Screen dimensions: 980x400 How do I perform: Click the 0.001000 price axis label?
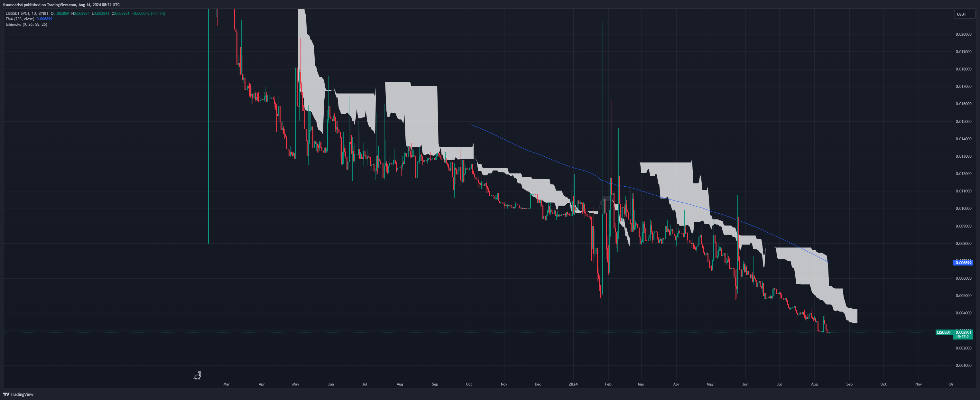coord(963,365)
